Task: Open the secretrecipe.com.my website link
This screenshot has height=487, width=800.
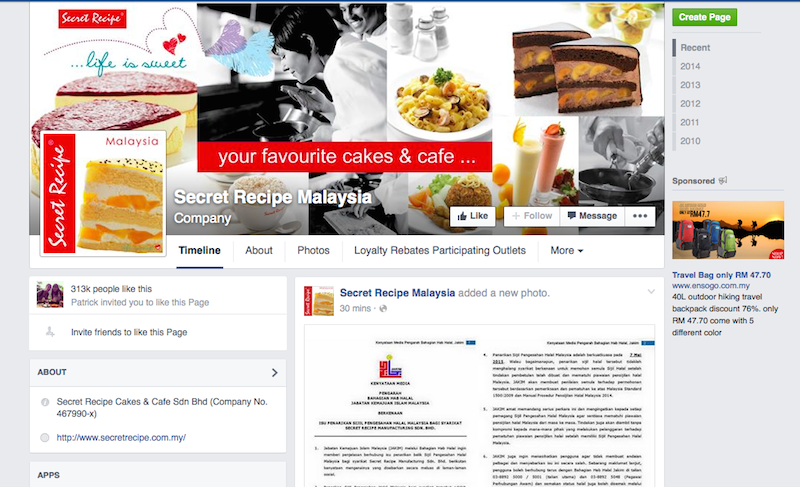Action: tap(121, 438)
